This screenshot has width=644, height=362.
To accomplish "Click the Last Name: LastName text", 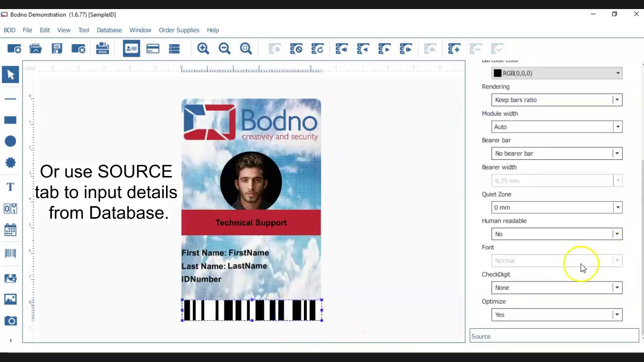I will (x=224, y=266).
